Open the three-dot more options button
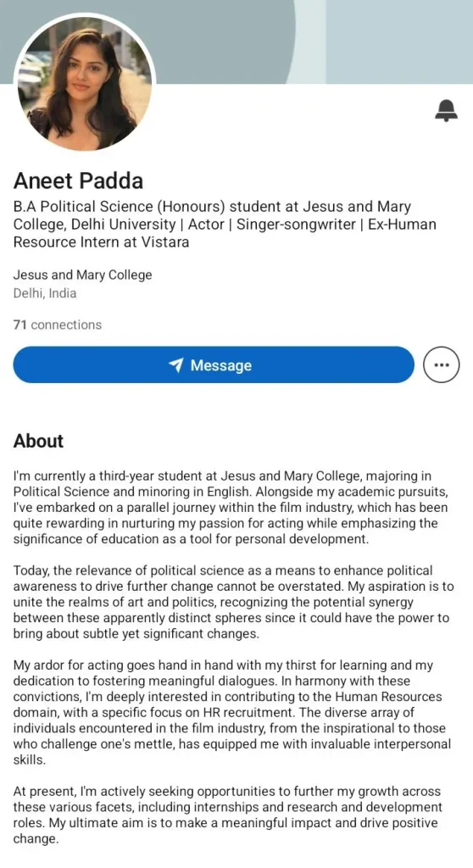 point(441,364)
